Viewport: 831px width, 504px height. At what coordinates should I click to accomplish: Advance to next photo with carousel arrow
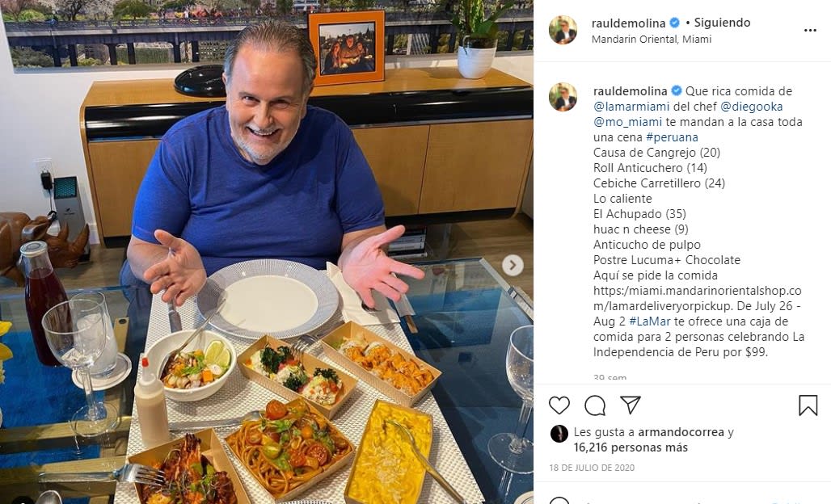pos(513,265)
